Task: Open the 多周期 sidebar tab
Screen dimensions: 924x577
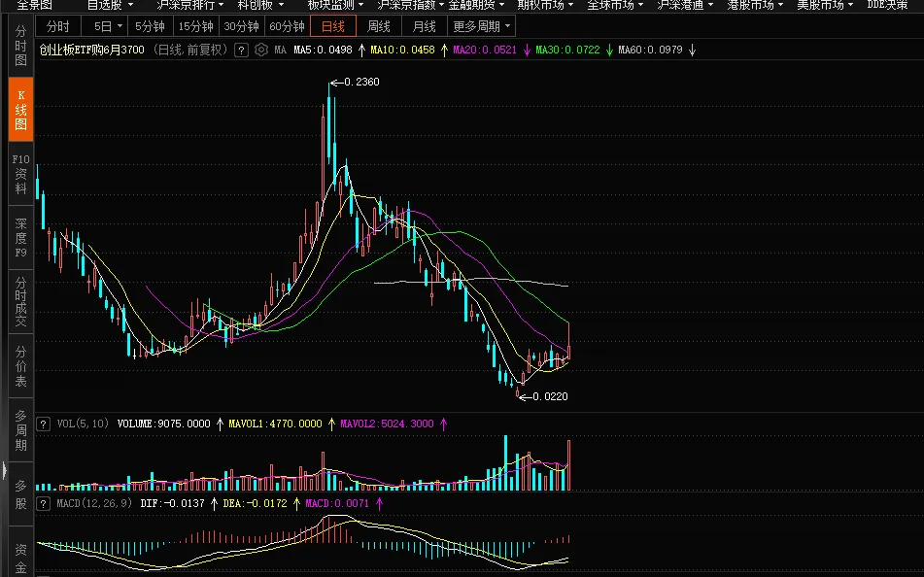Action: (20, 430)
